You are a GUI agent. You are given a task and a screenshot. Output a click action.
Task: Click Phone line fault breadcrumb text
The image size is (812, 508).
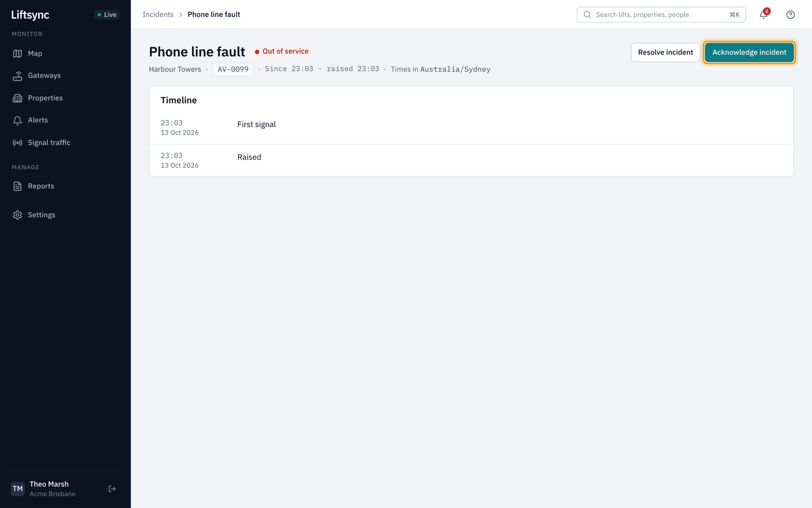tap(214, 15)
